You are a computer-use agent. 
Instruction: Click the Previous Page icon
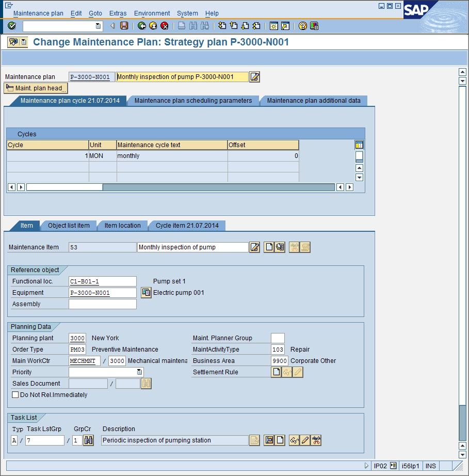pos(234,26)
